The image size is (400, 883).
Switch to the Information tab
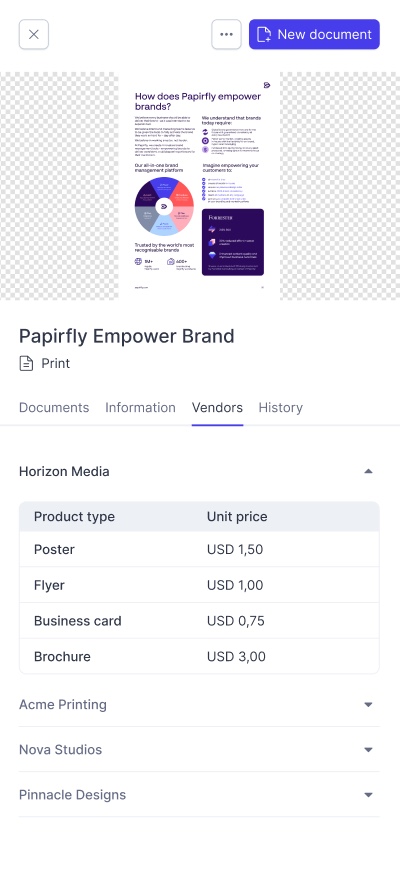pos(140,407)
